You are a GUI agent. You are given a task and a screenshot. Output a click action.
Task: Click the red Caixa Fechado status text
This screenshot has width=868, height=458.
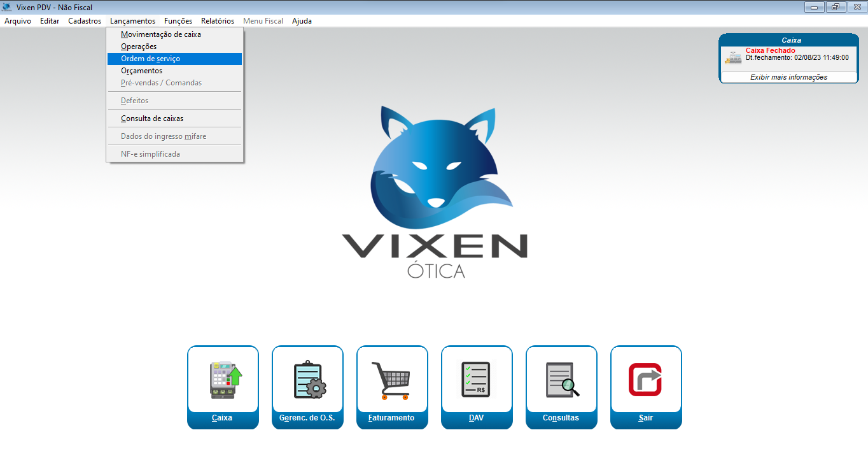(771, 50)
